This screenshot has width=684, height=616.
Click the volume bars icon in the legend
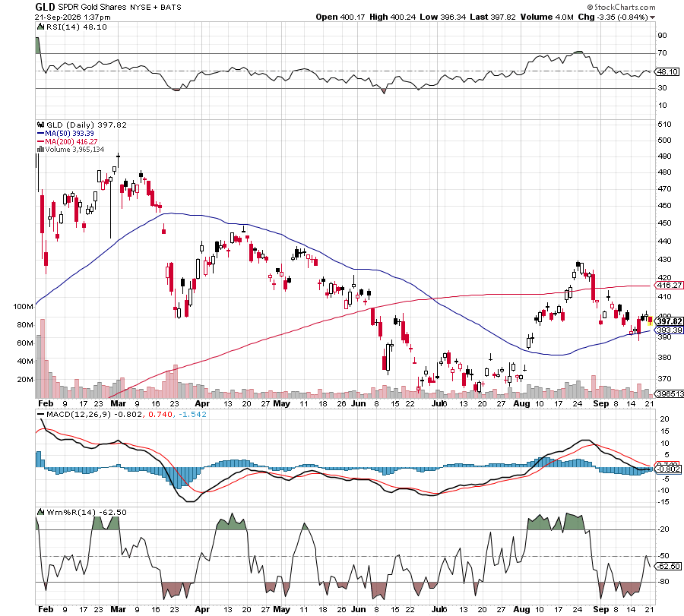tap(40, 149)
